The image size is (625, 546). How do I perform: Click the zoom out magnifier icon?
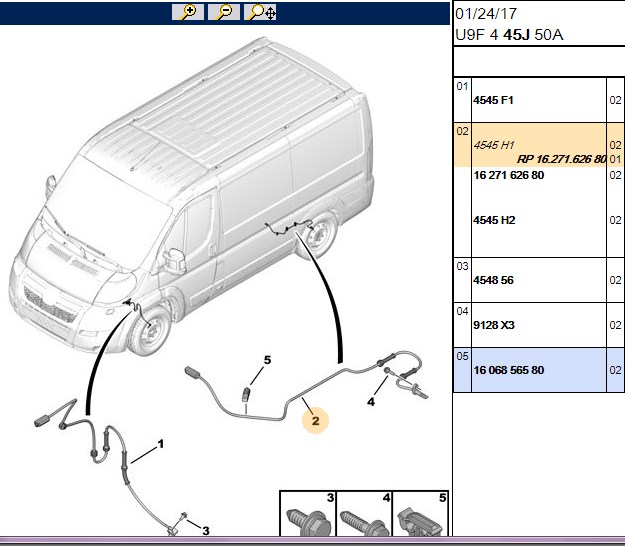coord(224,12)
